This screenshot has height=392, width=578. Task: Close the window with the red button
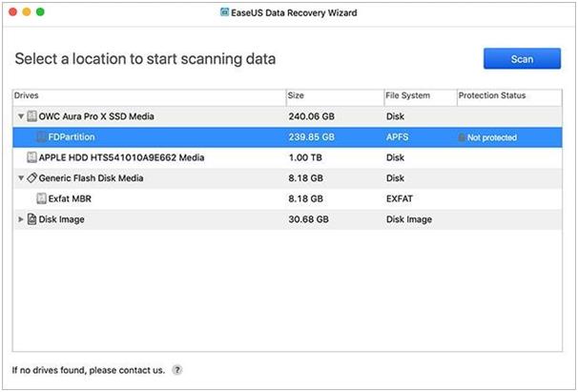(13, 12)
